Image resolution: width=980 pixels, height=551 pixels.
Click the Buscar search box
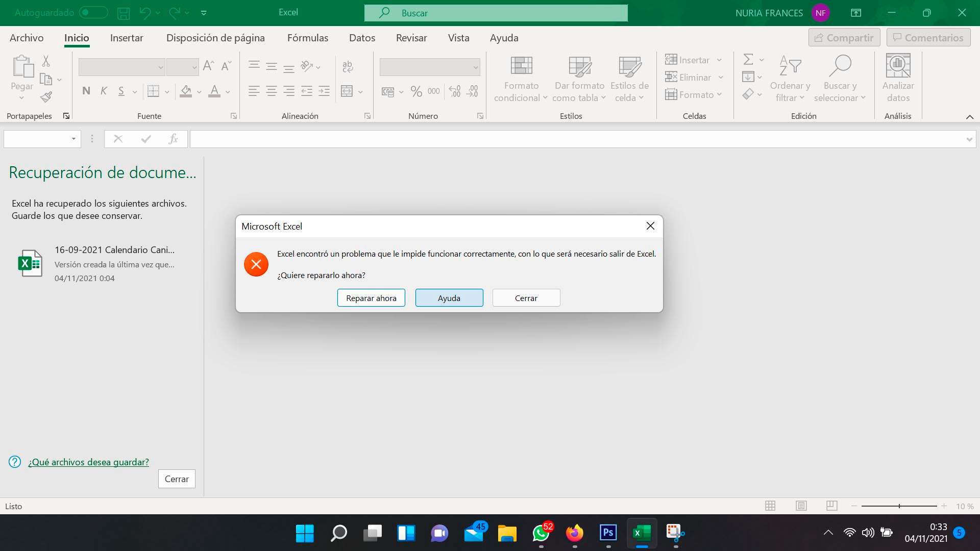(x=496, y=13)
